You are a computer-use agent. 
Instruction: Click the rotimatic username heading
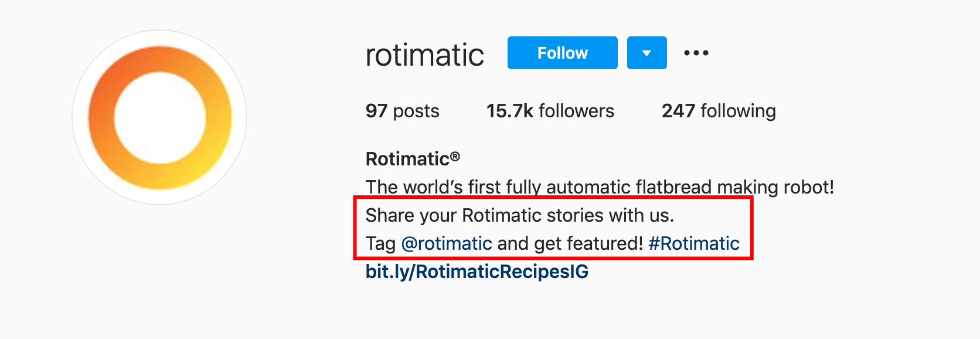click(425, 55)
